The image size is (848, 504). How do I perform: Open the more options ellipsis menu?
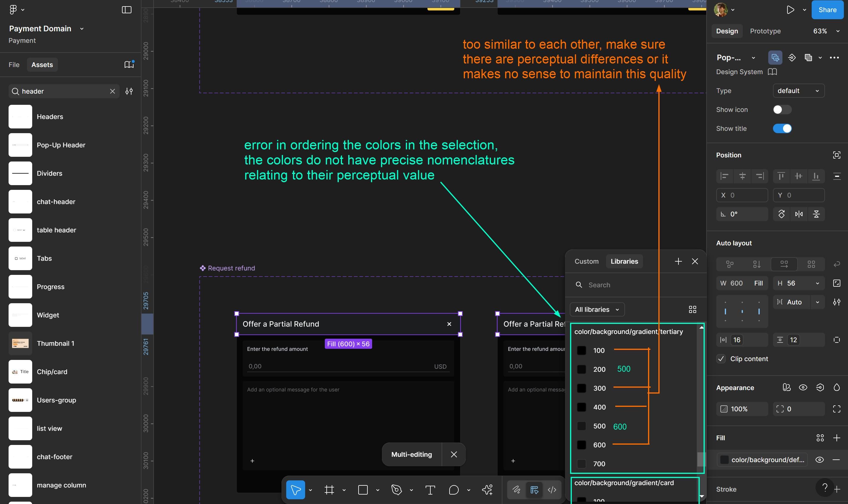point(834,58)
